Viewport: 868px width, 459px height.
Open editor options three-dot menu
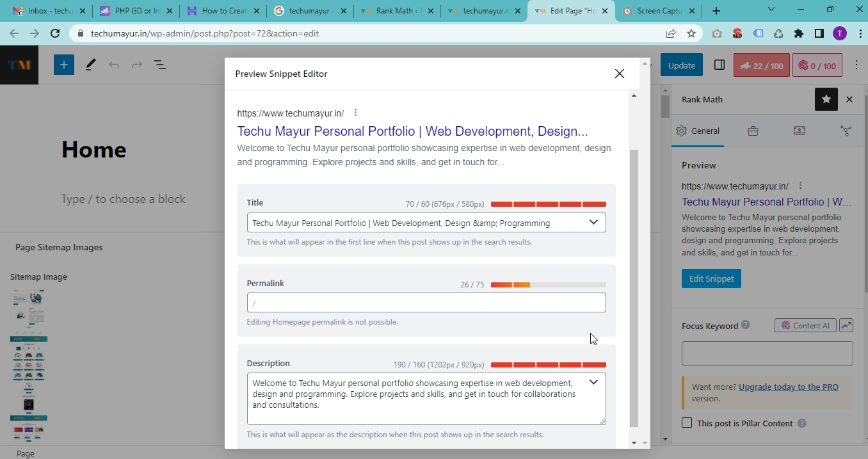856,65
